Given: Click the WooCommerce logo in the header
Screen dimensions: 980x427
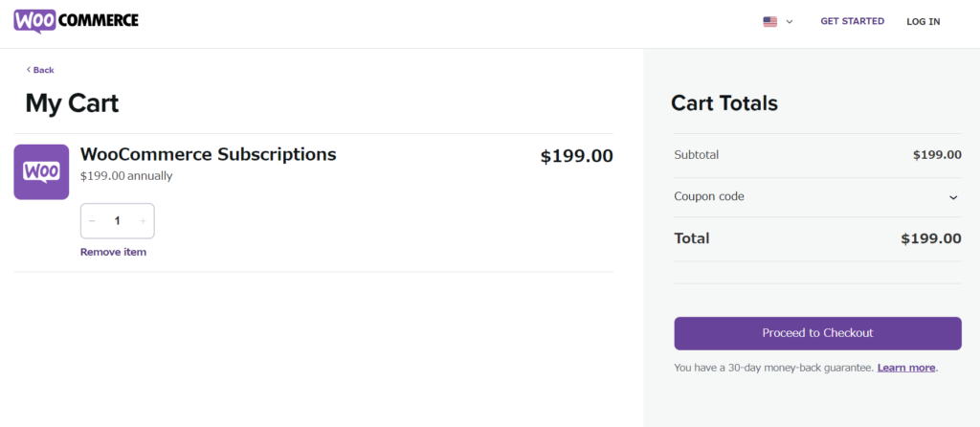Looking at the screenshot, I should click(x=76, y=20).
